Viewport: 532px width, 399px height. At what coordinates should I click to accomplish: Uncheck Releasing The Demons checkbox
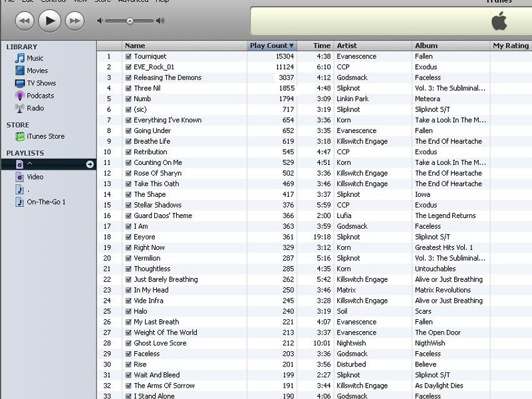tap(128, 78)
